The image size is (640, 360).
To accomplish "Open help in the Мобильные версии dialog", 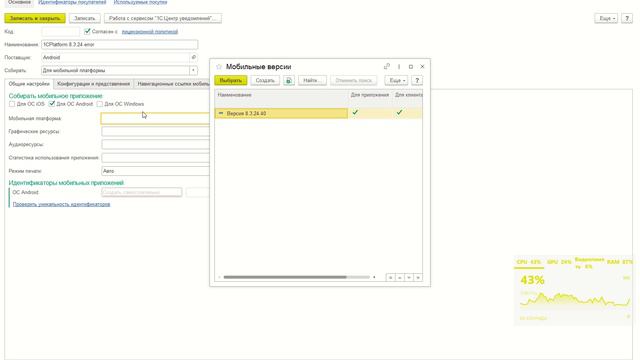I will pyautogui.click(x=417, y=80).
